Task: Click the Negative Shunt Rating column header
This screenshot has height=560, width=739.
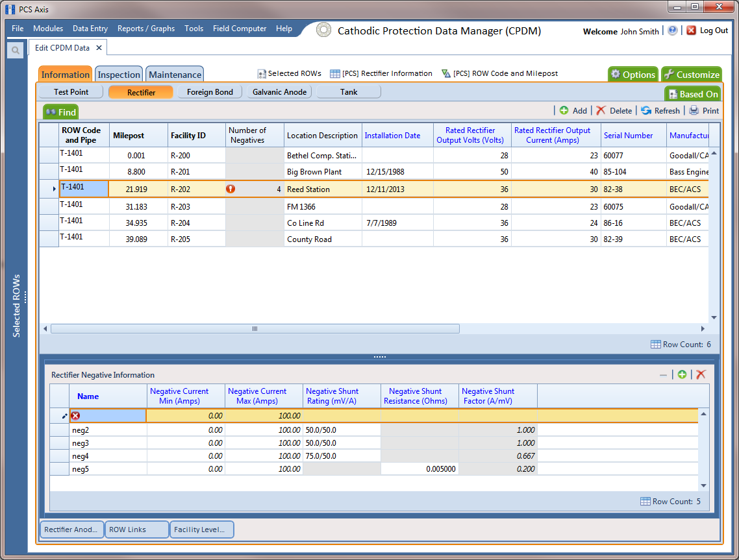Action: (342, 396)
